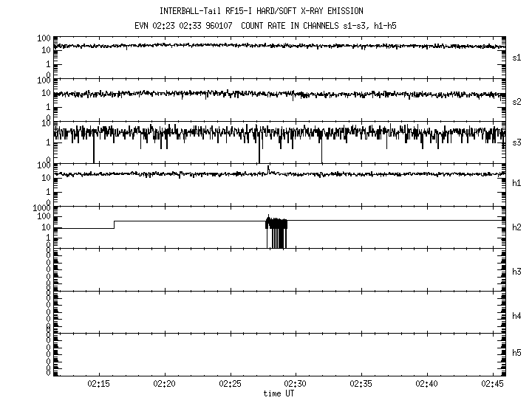Click the h3 channel label
Viewport: 532px width, 406px height.
pos(517,272)
